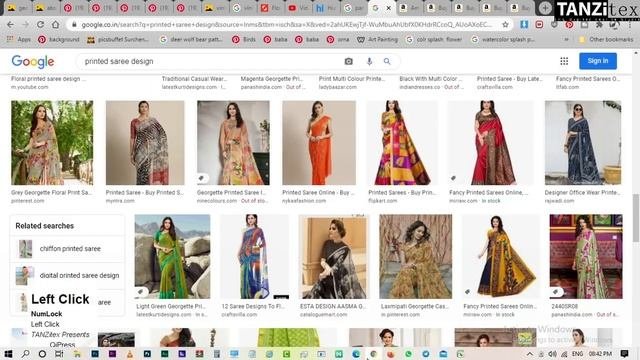The height and width of the screenshot is (360, 640).
Task: Open the 'watercolor splash' bookmark
Action: pos(503,40)
